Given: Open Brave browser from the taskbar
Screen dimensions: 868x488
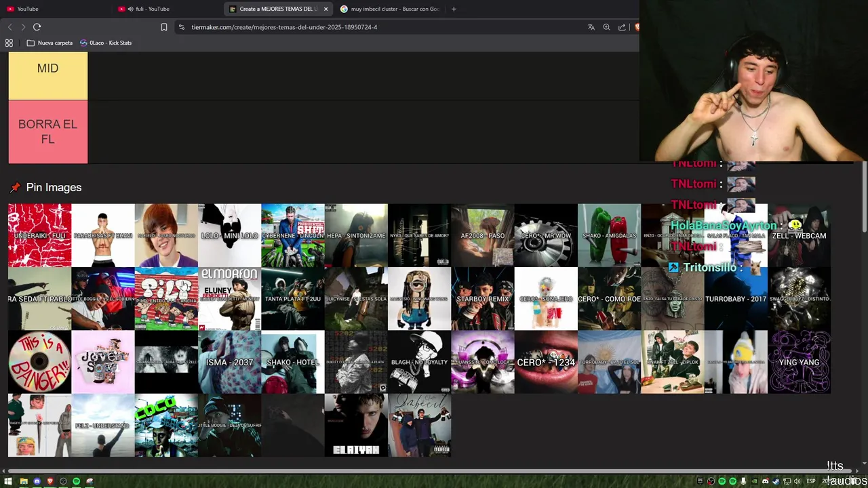Looking at the screenshot, I should click(50, 481).
